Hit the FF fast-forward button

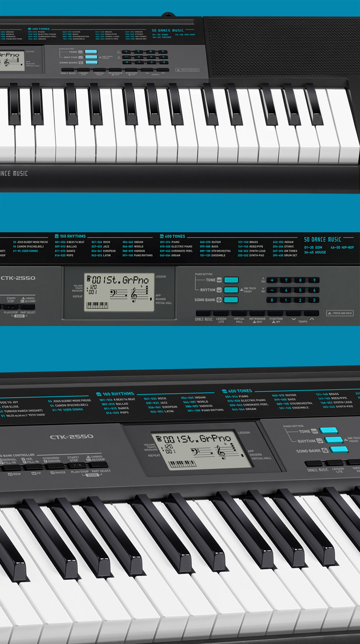[x=34, y=467]
